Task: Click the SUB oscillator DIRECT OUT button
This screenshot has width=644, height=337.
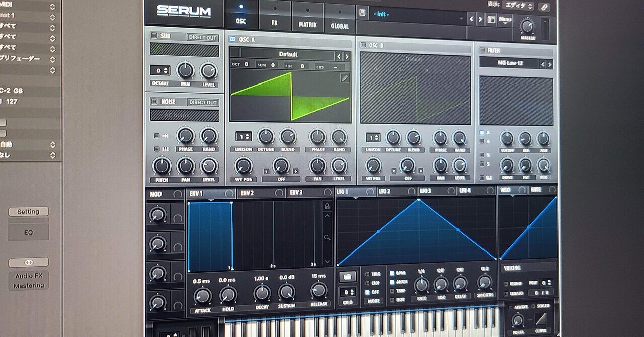Action: 202,36
